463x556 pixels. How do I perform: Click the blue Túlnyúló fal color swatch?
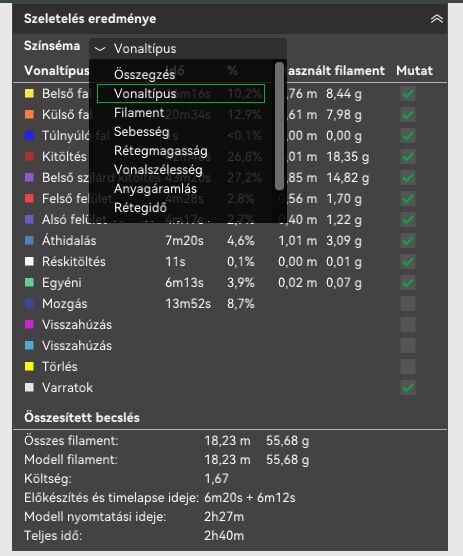[29, 135]
